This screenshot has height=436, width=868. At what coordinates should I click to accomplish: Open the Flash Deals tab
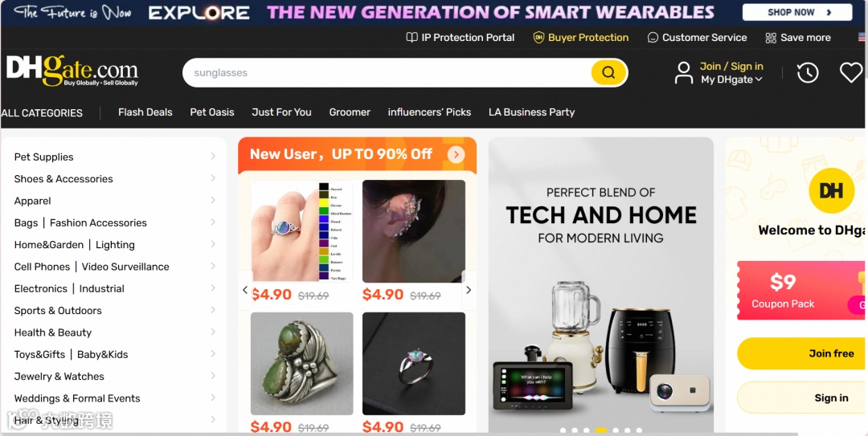[145, 112]
